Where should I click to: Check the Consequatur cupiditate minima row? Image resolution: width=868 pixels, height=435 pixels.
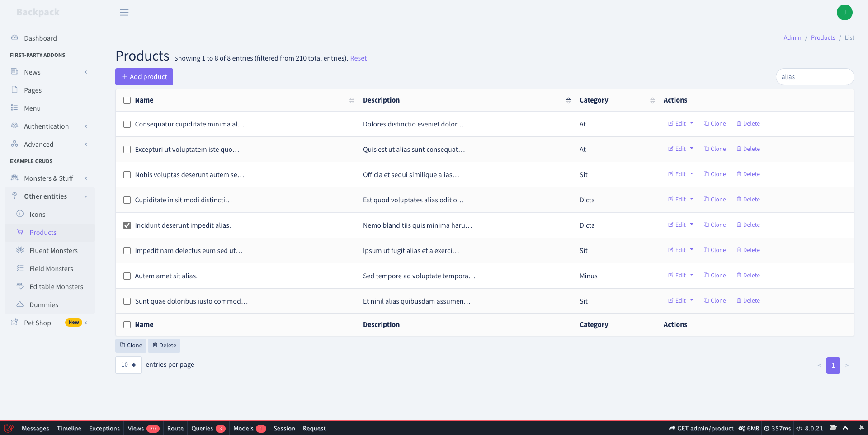(127, 124)
